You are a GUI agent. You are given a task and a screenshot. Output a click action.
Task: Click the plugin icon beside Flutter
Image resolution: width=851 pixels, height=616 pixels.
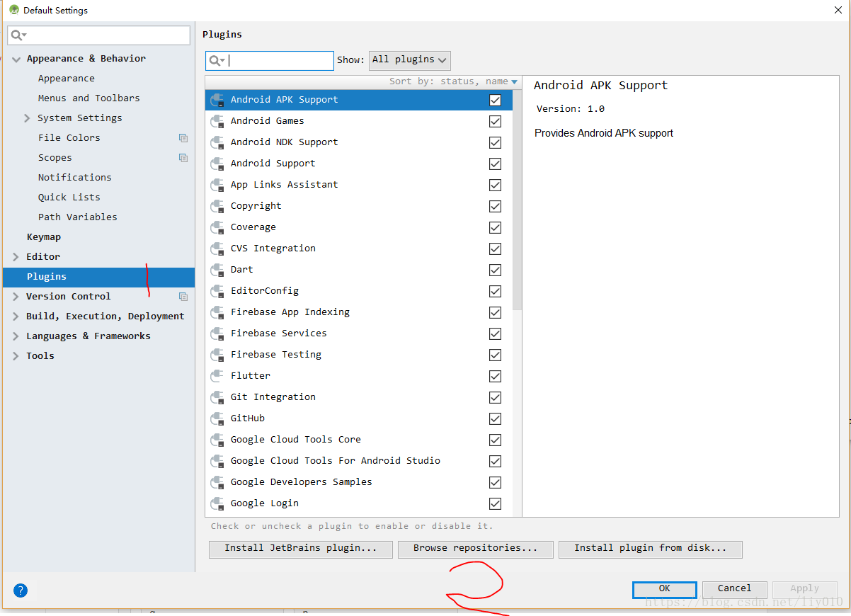pos(218,376)
